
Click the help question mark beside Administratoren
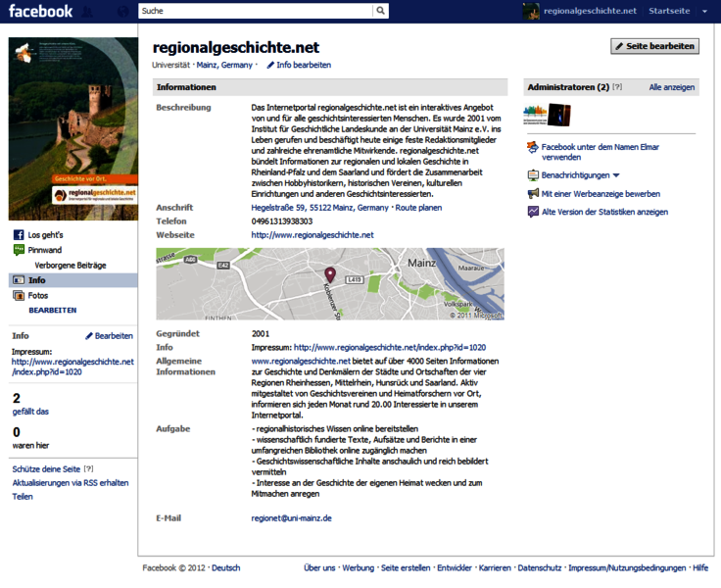[617, 87]
